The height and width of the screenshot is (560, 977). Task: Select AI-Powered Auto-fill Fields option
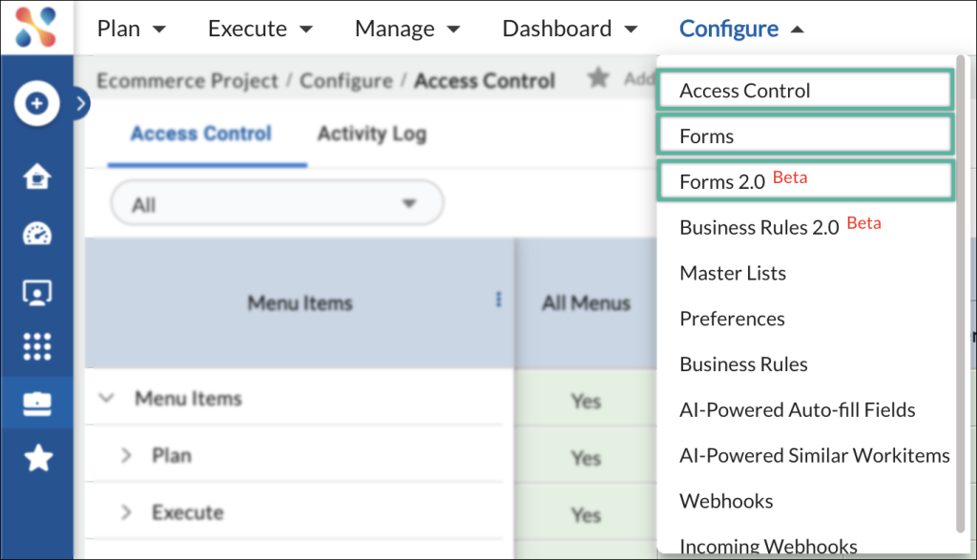[798, 409]
